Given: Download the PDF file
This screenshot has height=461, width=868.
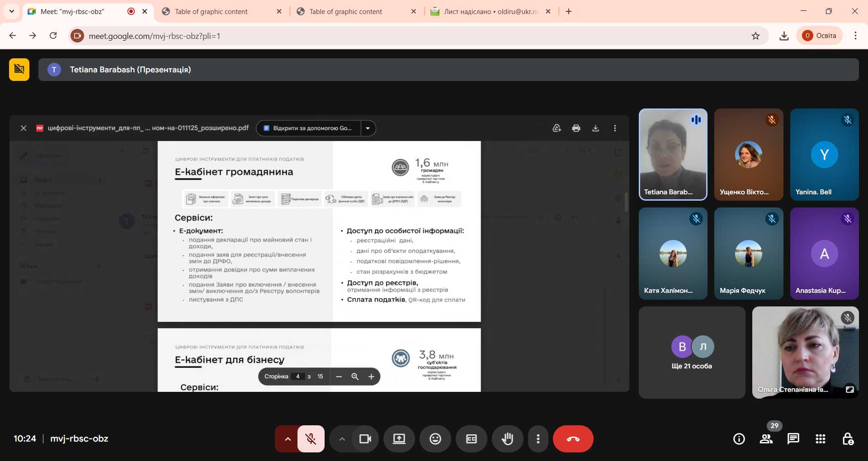Looking at the screenshot, I should tap(595, 128).
